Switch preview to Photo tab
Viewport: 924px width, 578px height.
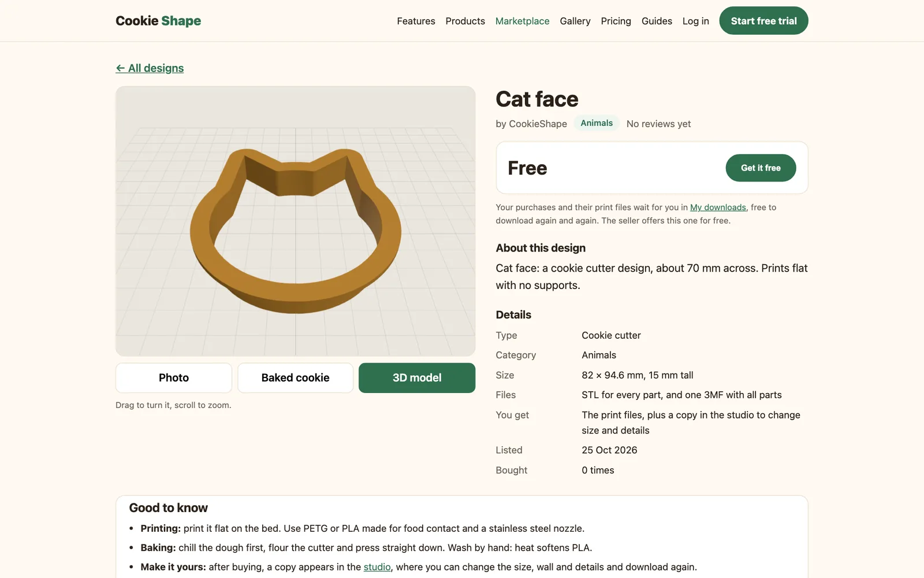click(x=174, y=378)
